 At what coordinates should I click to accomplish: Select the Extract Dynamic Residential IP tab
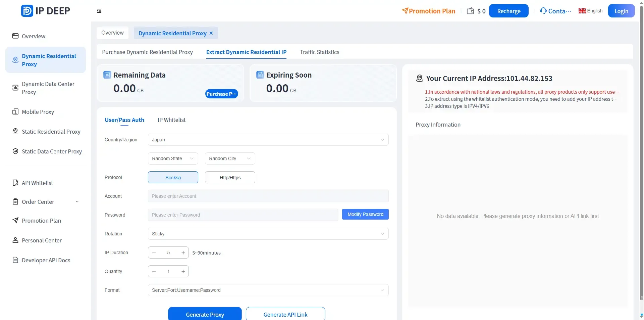click(x=246, y=52)
